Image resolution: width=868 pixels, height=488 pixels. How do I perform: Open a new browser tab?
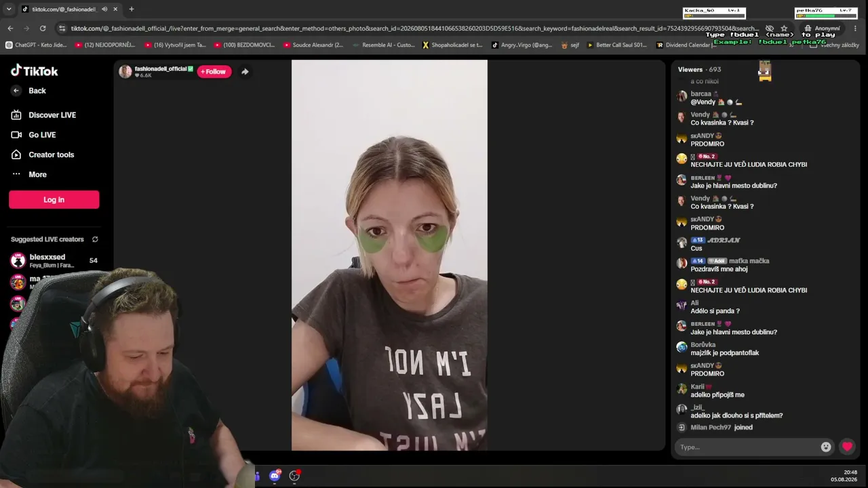click(x=132, y=9)
